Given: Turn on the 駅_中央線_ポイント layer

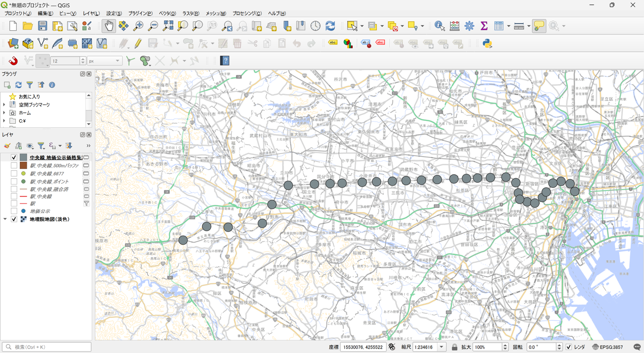Looking at the screenshot, I should [14, 182].
